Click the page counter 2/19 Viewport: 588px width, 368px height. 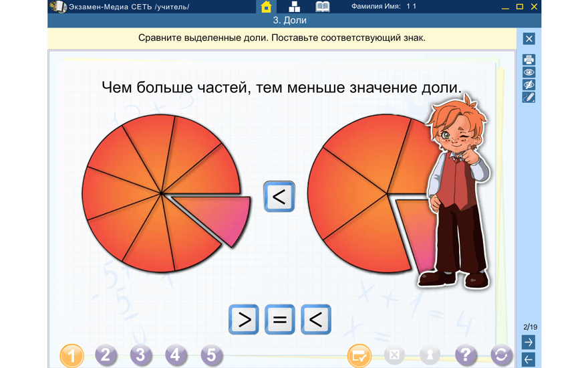pyautogui.click(x=530, y=327)
